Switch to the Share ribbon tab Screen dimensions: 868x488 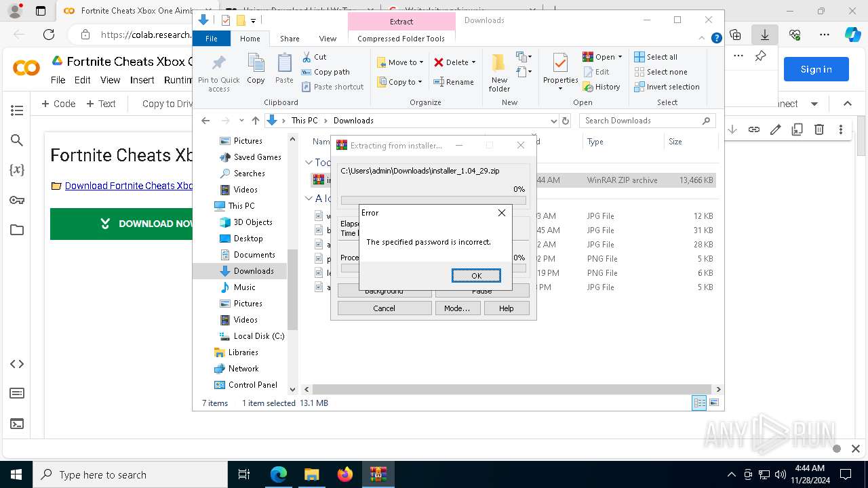290,39
